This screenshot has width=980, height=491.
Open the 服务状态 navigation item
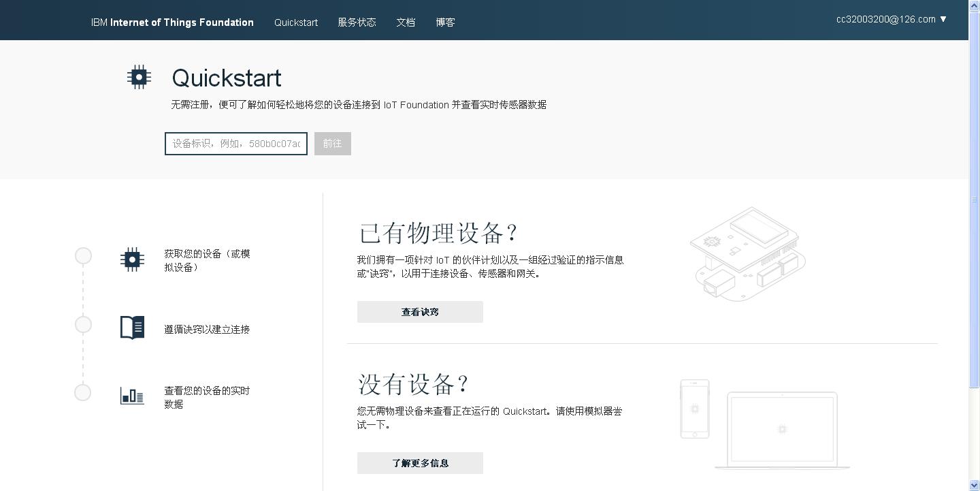click(x=357, y=22)
